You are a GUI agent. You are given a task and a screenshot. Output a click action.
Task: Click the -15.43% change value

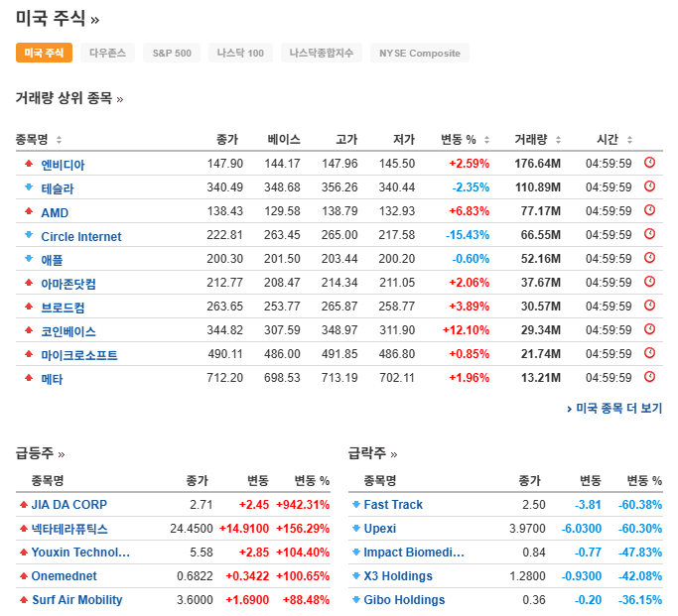[x=468, y=234]
